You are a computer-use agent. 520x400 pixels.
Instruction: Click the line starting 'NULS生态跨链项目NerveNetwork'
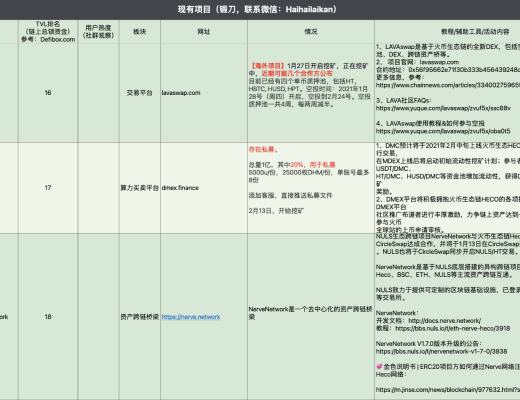click(448, 236)
